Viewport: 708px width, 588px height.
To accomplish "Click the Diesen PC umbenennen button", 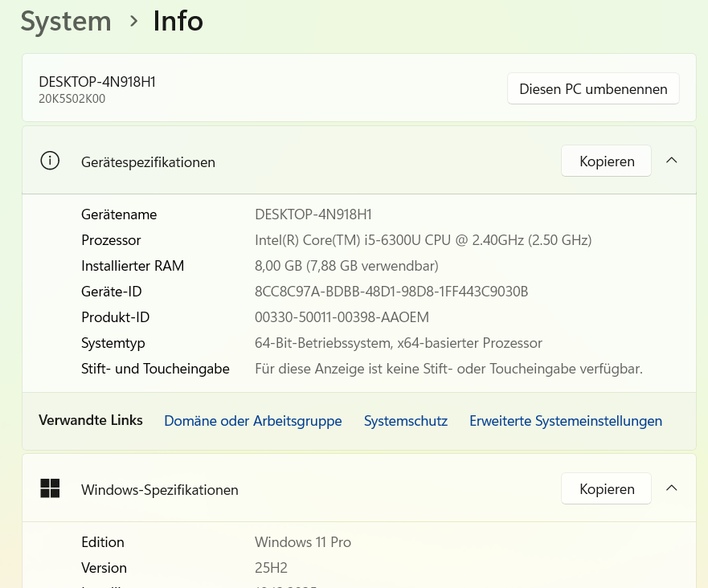I will click(x=593, y=88).
